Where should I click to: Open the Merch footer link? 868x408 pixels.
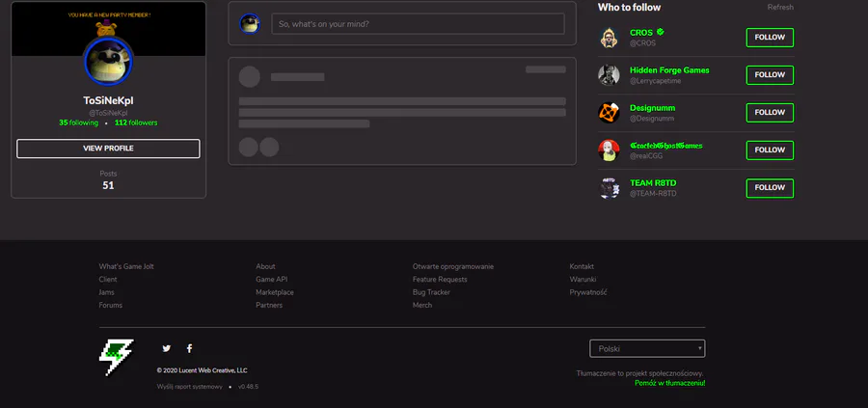[422, 305]
